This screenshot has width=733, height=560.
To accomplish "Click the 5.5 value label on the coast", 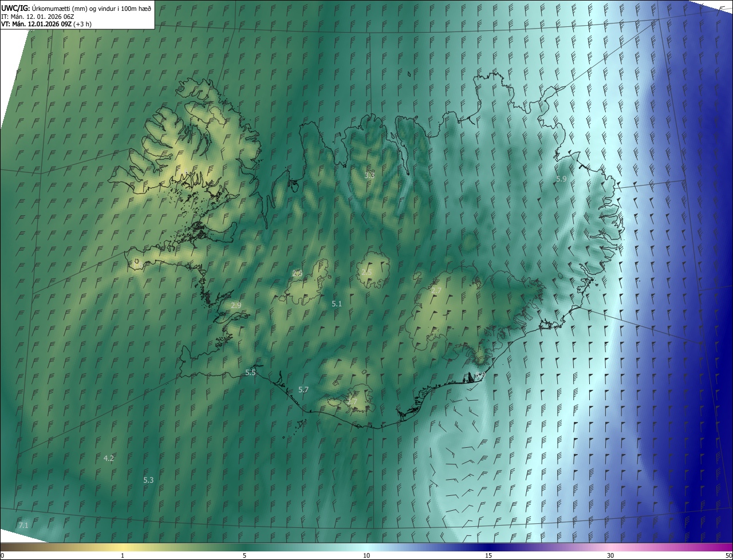I will point(250,373).
